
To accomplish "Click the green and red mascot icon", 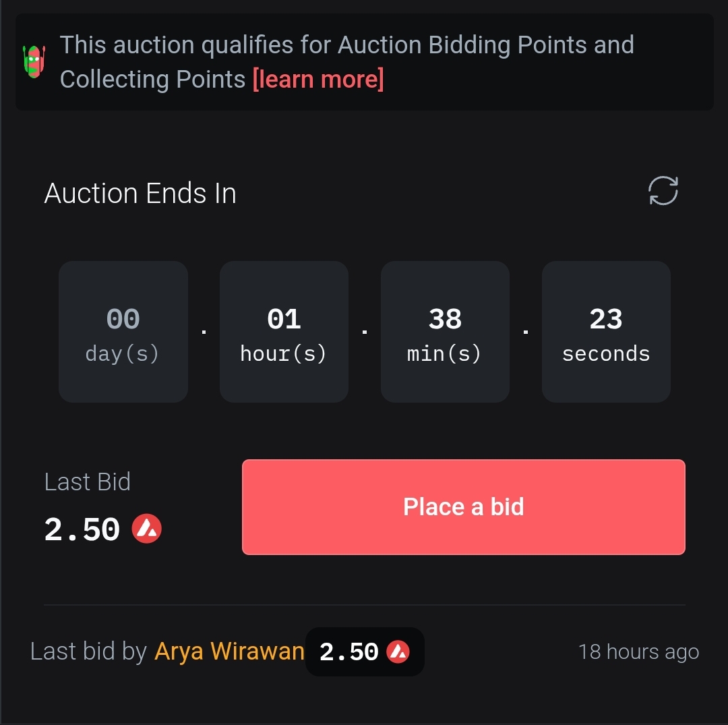I will (x=34, y=61).
